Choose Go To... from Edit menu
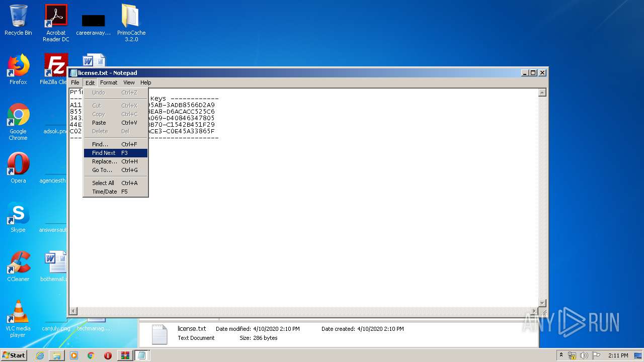Screen dimensions: 644x362 pyautogui.click(x=116, y=170)
